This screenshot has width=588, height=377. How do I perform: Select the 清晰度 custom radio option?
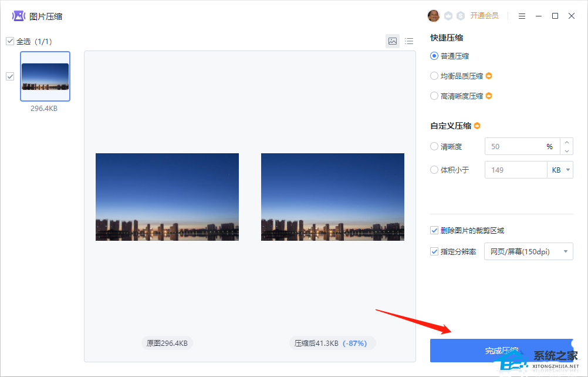434,146
